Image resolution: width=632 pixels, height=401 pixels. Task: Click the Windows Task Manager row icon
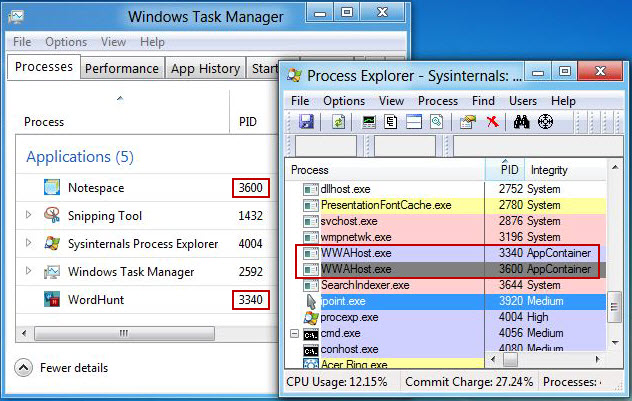point(52,272)
